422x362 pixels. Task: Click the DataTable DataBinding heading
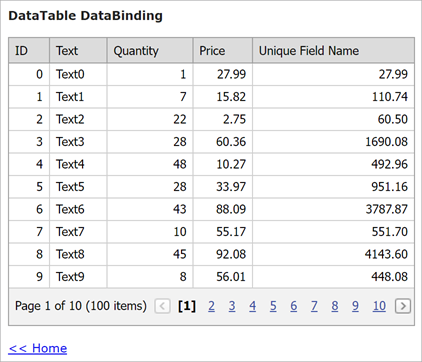pyautogui.click(x=85, y=16)
